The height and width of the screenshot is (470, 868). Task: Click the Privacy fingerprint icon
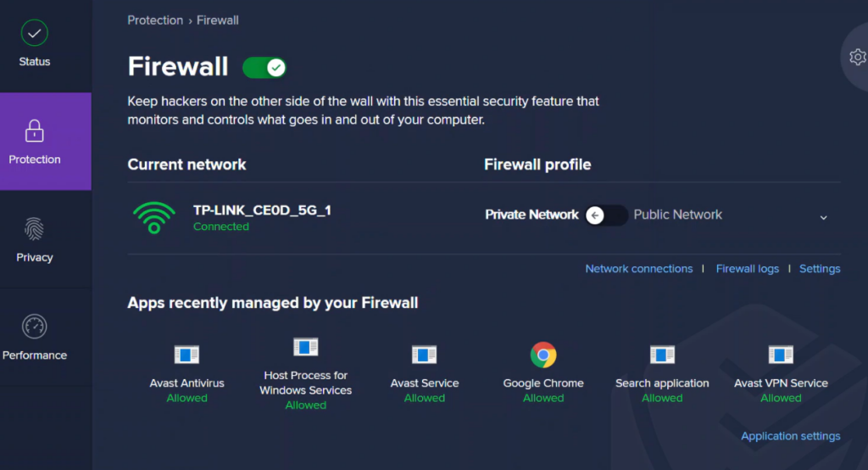[x=34, y=229]
